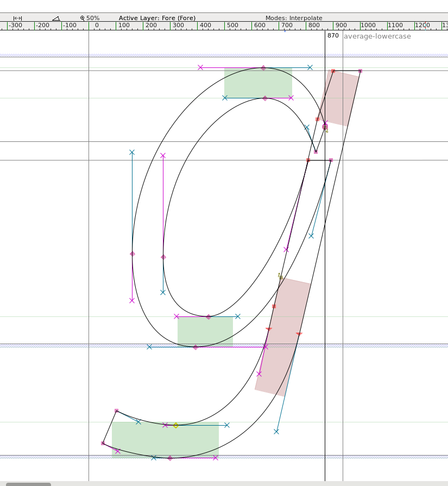
Task: Click the horizontal scrollbar thumb at the bottom
Action: tap(28, 484)
